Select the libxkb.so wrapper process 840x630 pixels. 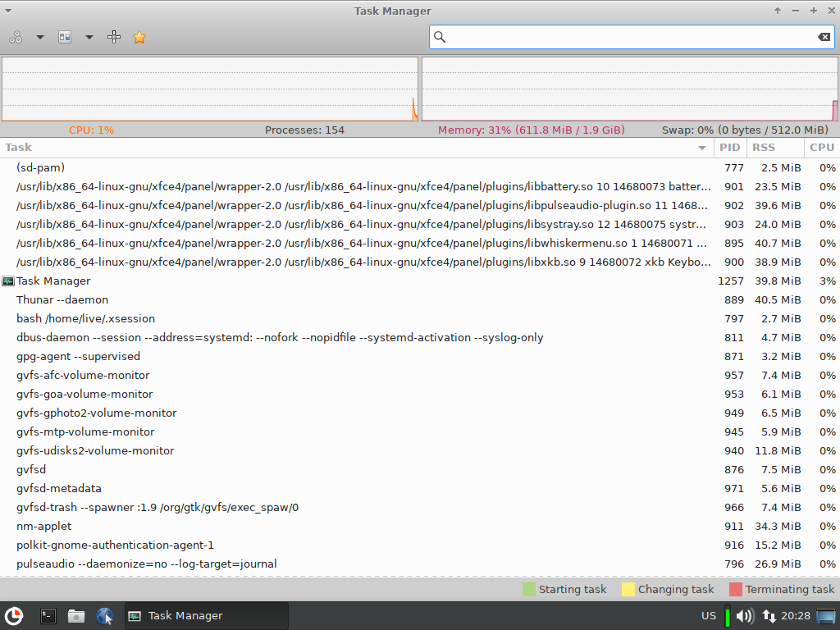click(420, 262)
